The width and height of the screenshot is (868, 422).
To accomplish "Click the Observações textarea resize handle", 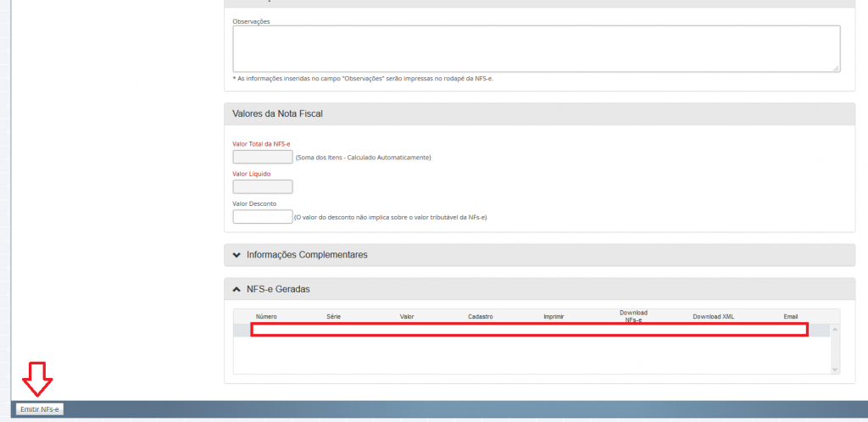I will click(x=836, y=68).
